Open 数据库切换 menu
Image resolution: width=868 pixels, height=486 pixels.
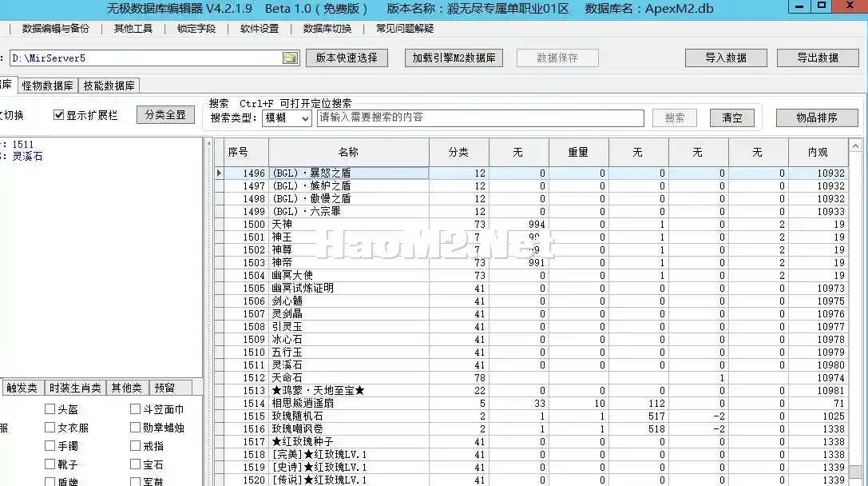pyautogui.click(x=327, y=28)
